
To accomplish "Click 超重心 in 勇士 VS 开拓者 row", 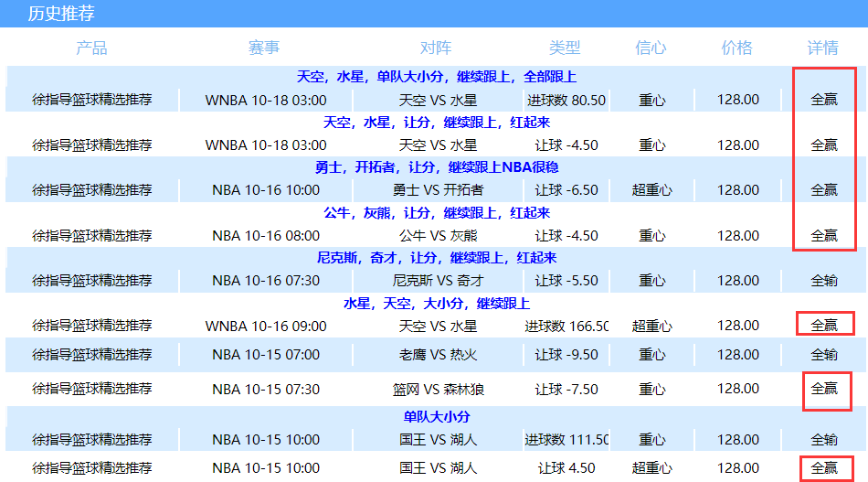I will click(652, 190).
